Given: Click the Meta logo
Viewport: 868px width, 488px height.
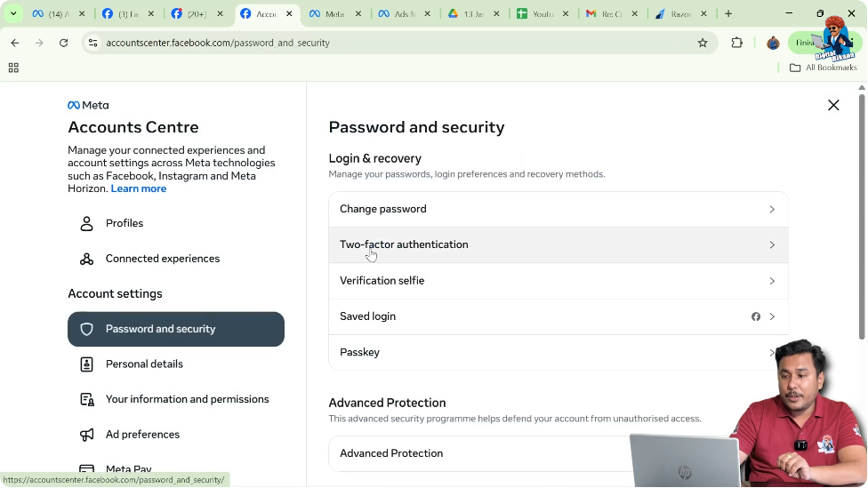Looking at the screenshot, I should (x=88, y=105).
